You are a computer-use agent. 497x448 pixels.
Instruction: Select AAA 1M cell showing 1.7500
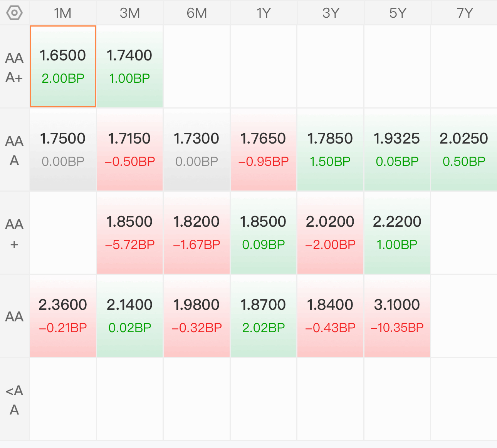coord(63,150)
